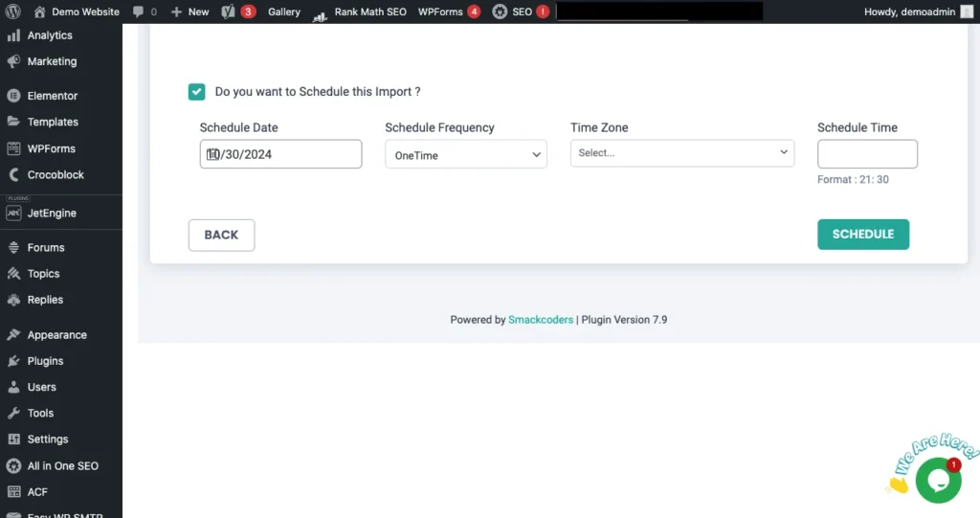Click the Appearance paintbrush icon
980x518 pixels.
click(x=13, y=335)
